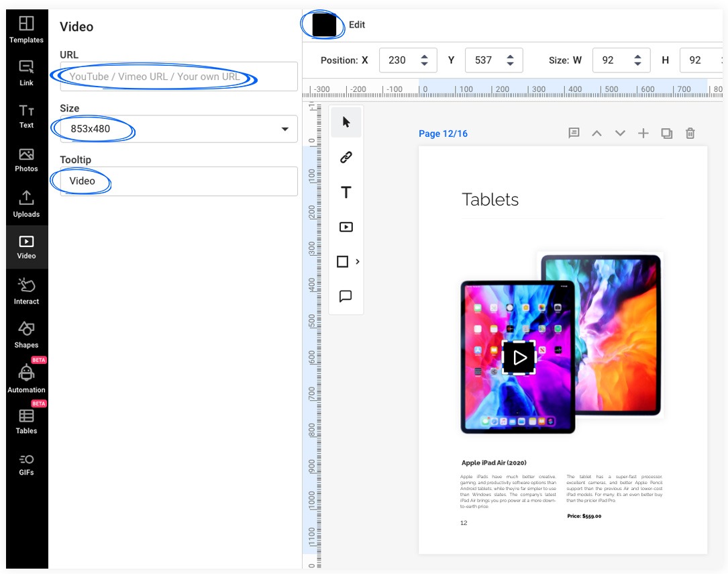Open the Size 853x480 dropdown
Viewport: 728px width, 574px height.
click(x=178, y=129)
